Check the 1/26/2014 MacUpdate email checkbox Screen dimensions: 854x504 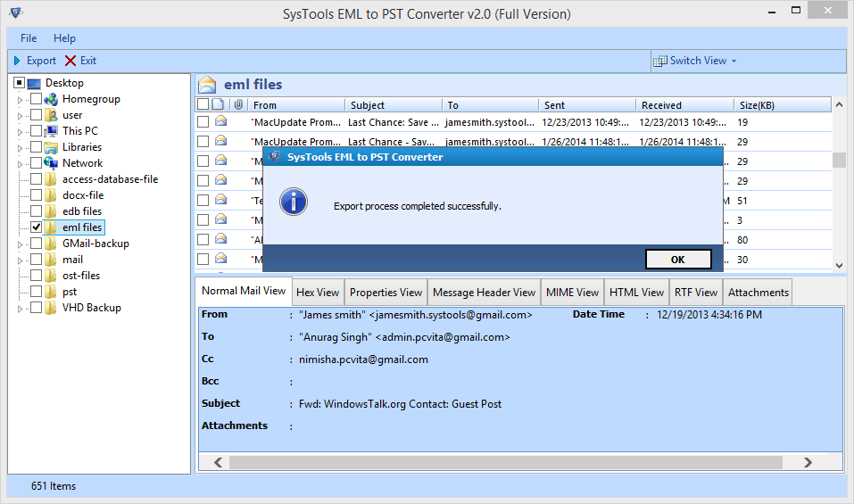point(203,142)
